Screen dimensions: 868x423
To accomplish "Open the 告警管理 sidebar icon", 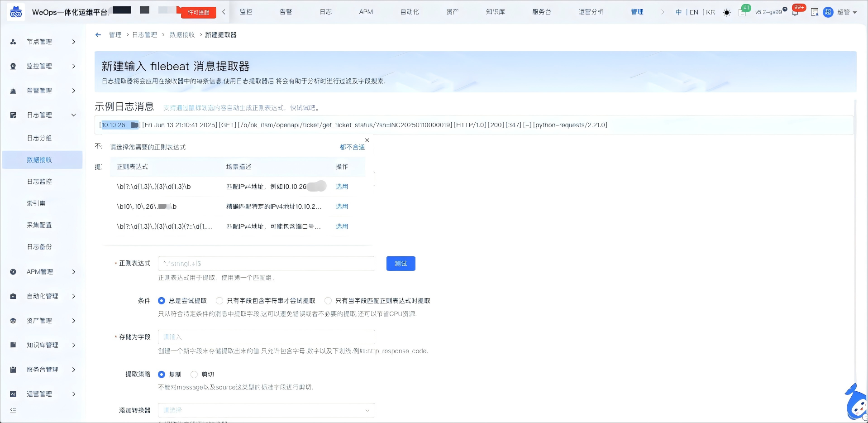I will (13, 91).
